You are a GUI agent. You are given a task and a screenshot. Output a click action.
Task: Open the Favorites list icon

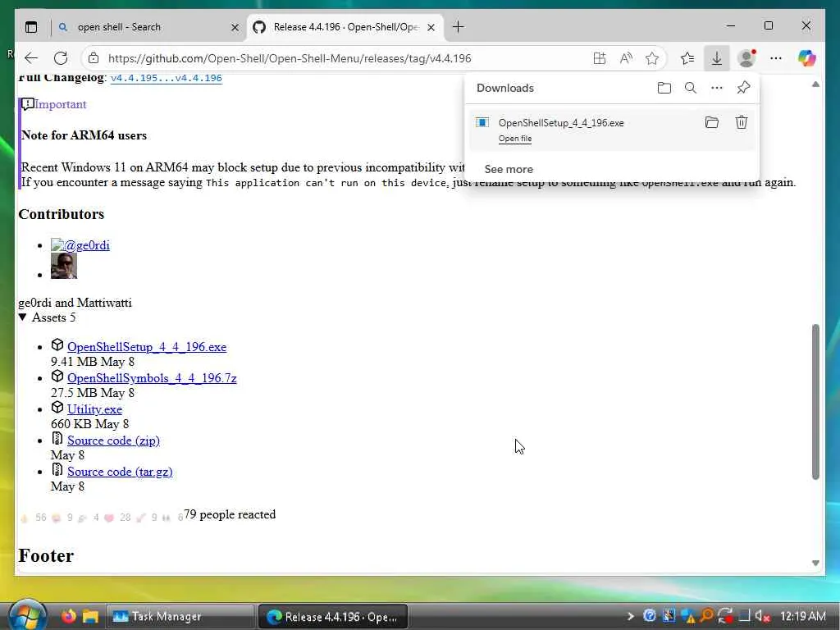pos(687,58)
